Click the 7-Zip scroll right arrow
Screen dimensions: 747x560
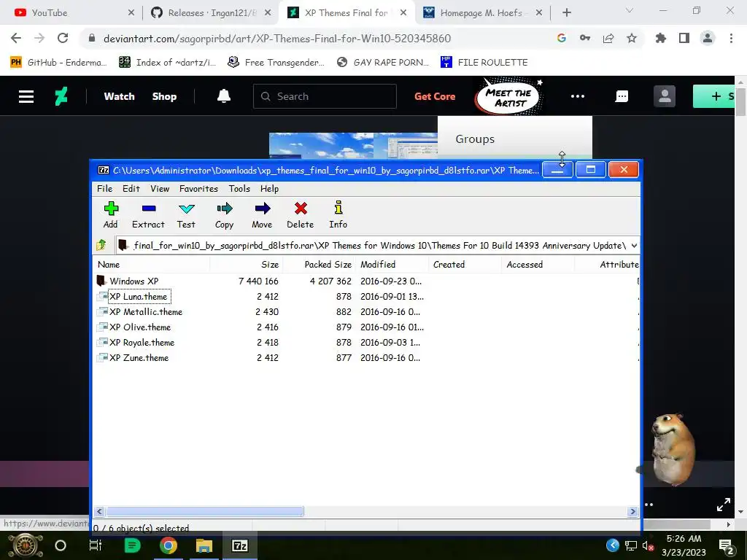[632, 511]
